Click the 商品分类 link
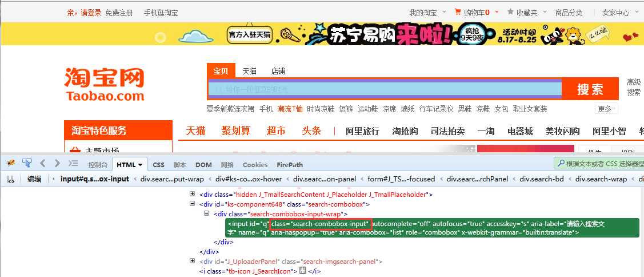The height and width of the screenshot is (277, 644). 569,13
